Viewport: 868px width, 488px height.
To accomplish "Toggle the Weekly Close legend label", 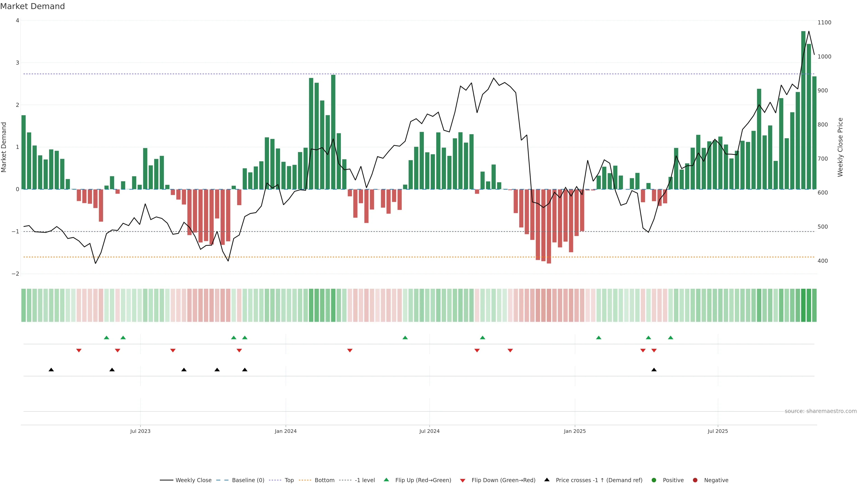I will pos(193,480).
